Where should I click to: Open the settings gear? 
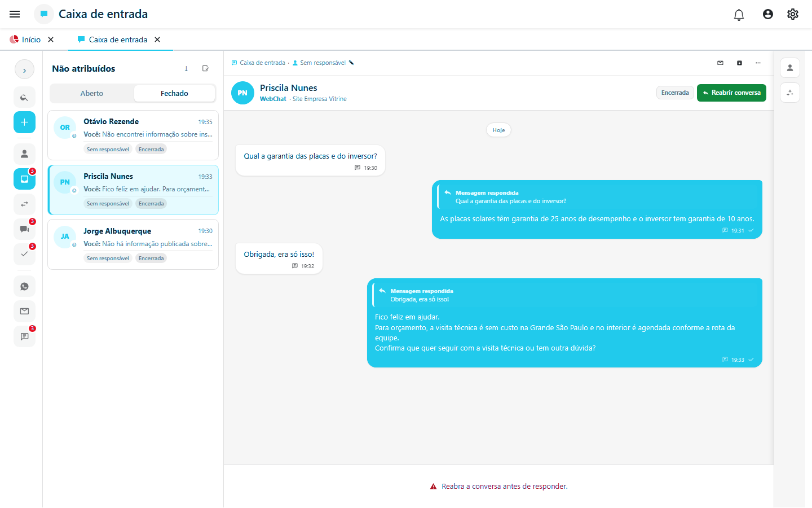coord(793,14)
